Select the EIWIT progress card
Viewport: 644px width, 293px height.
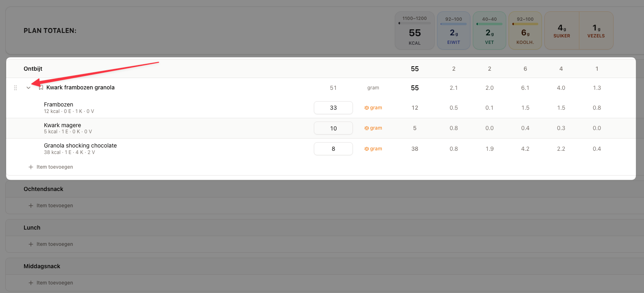coord(454,30)
